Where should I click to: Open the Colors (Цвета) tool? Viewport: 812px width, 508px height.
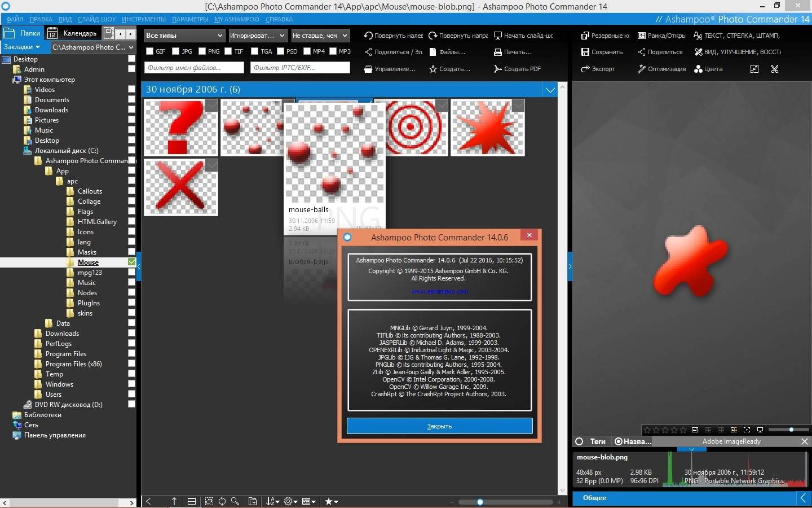pyautogui.click(x=708, y=69)
